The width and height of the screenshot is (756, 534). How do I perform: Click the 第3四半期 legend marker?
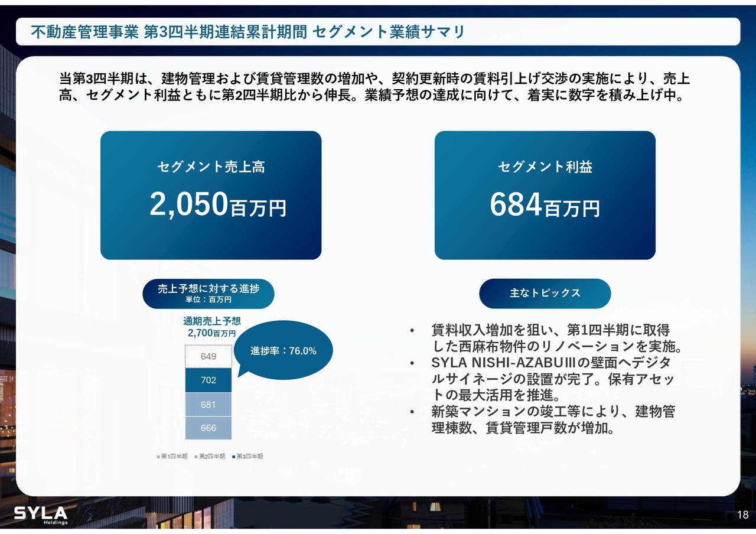(234, 457)
